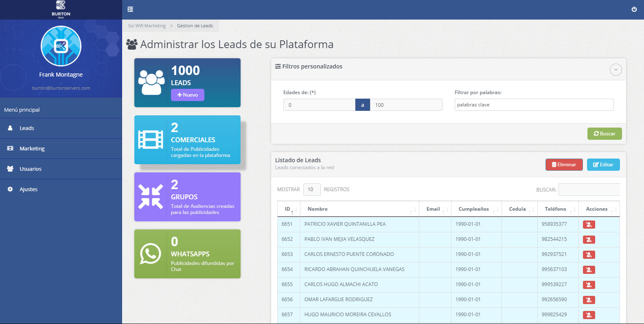Click the power logout icon
Viewport: 644px width, 324px height.
pyautogui.click(x=634, y=9)
